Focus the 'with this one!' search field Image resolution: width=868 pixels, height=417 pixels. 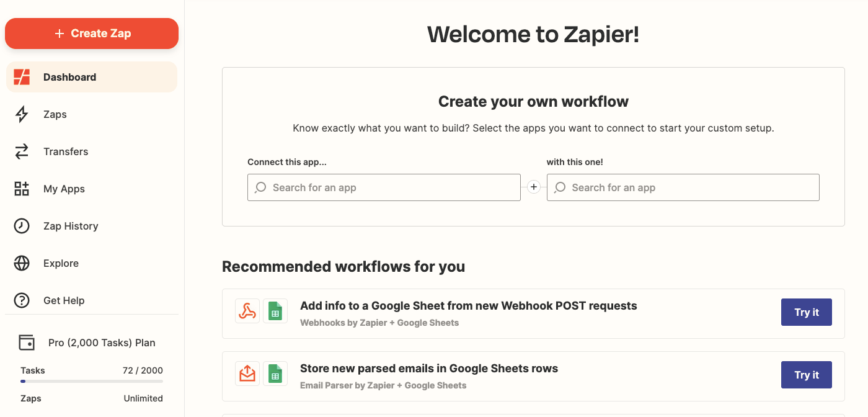click(683, 187)
